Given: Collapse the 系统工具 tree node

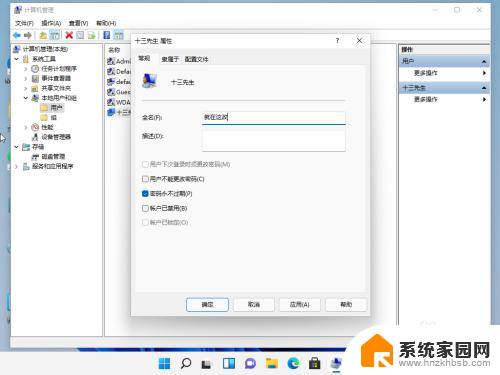Looking at the screenshot, I should point(17,59).
